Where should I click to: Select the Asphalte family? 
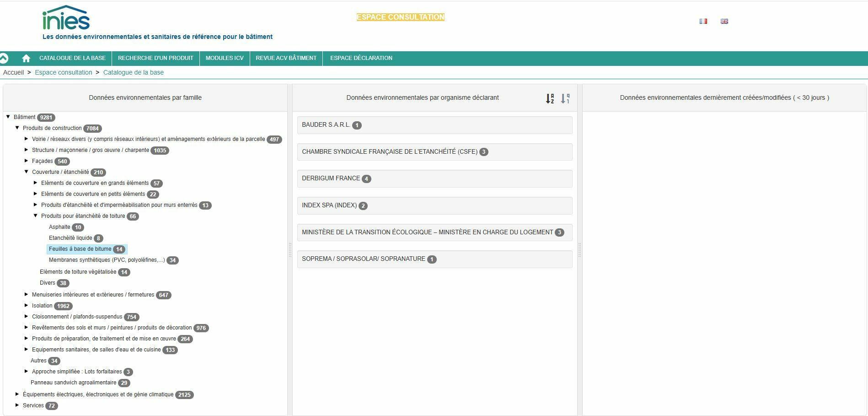click(59, 227)
